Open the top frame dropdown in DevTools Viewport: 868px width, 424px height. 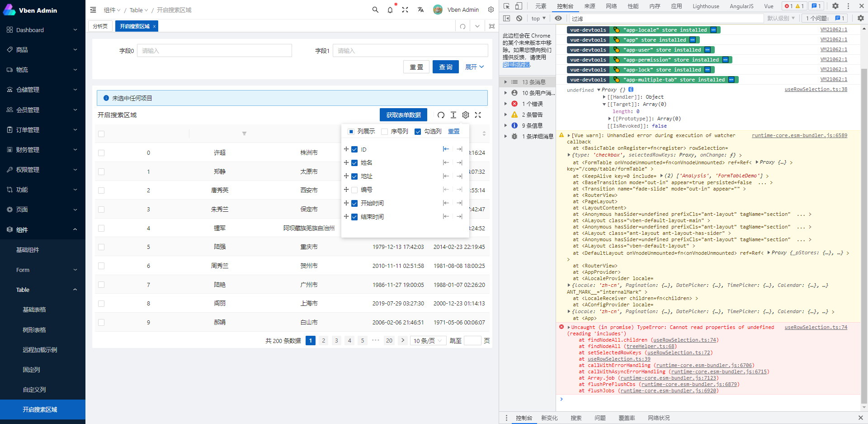[x=538, y=18]
